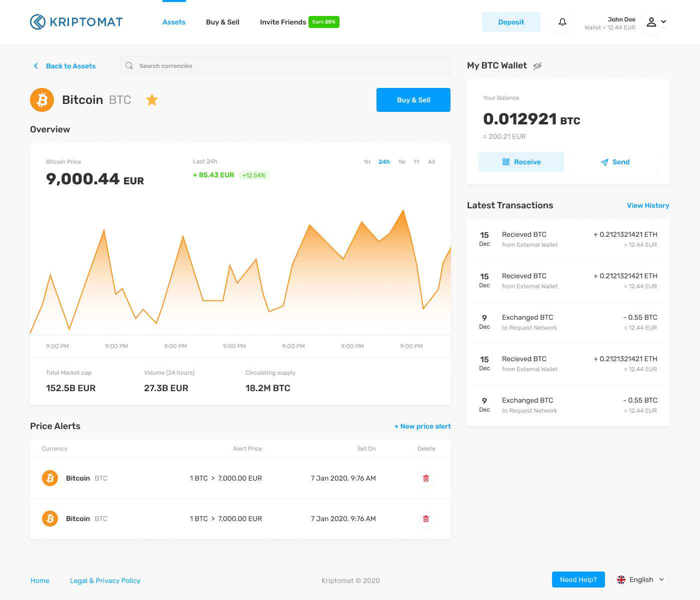Select the 24h chart range
Viewport: 700px width, 600px height.
click(384, 162)
